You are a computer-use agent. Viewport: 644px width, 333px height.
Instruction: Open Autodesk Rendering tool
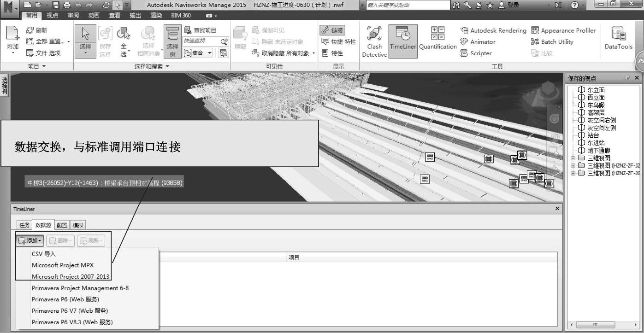[x=493, y=30]
